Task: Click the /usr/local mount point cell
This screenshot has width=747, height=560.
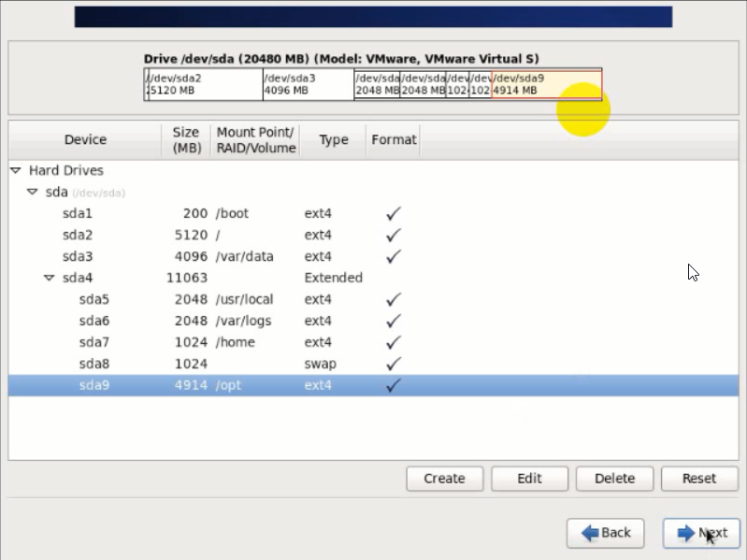Action: click(x=244, y=299)
